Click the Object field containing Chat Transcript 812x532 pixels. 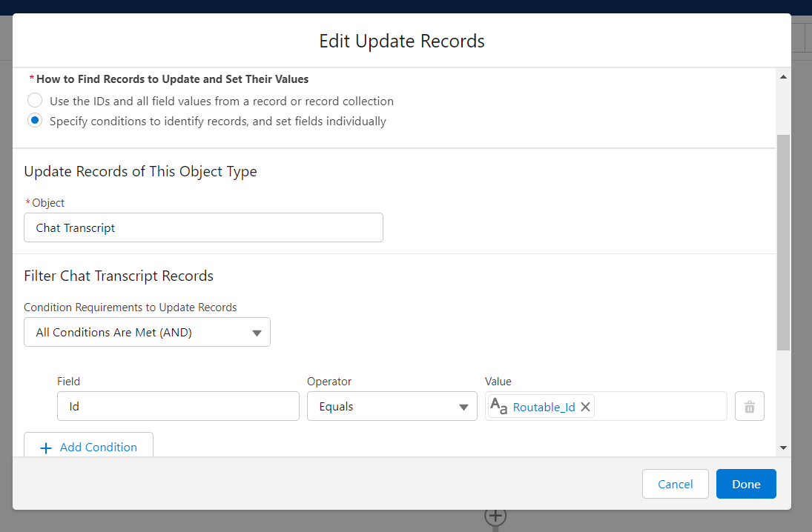click(203, 228)
